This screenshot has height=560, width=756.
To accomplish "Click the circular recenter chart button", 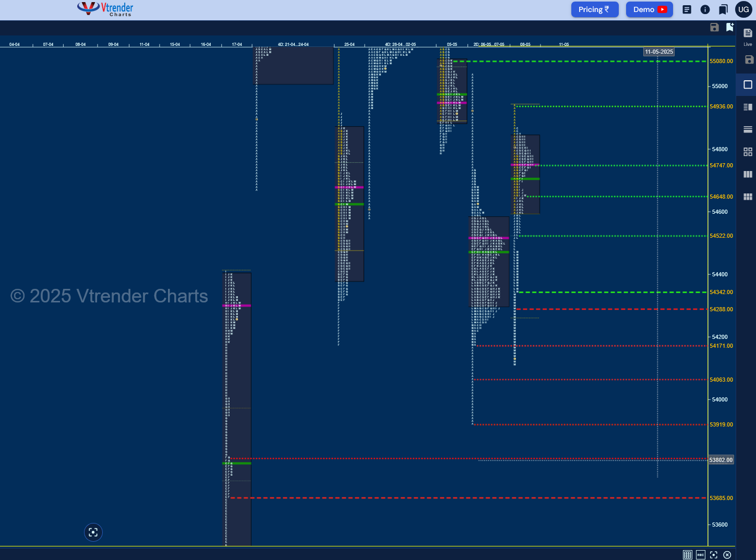I will click(x=93, y=532).
